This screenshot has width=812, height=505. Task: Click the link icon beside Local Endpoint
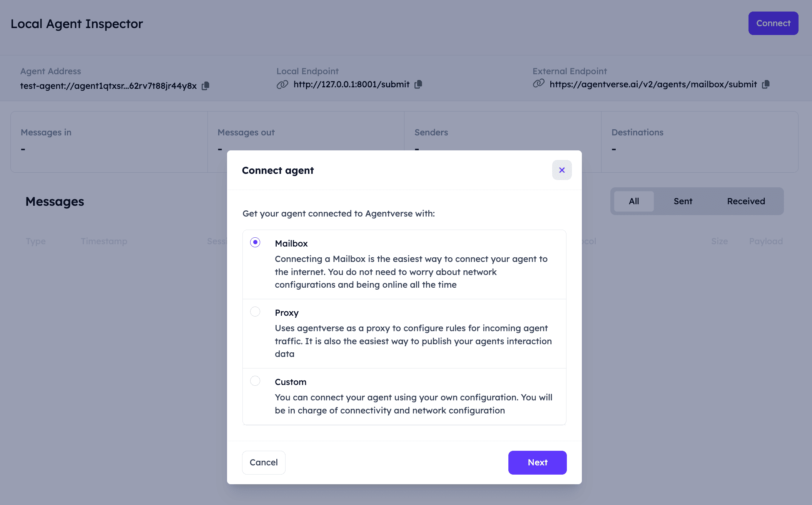282,84
